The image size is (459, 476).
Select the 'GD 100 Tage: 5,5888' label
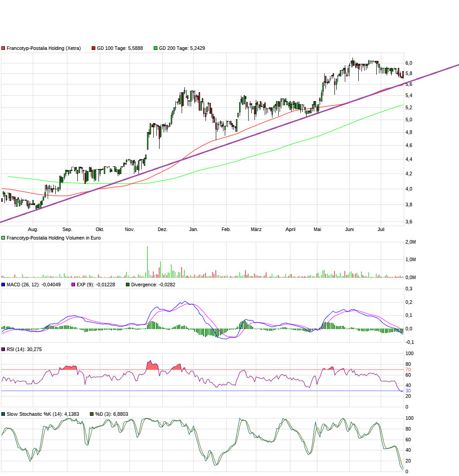click(120, 48)
